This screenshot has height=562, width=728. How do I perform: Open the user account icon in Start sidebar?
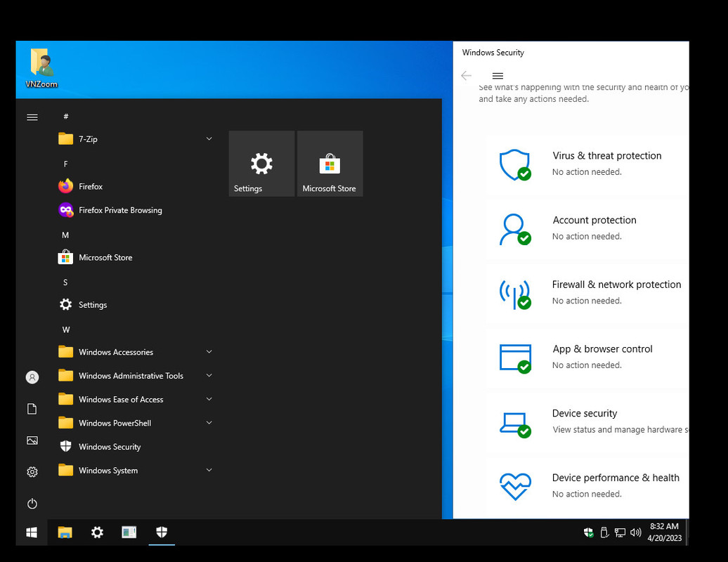click(32, 377)
